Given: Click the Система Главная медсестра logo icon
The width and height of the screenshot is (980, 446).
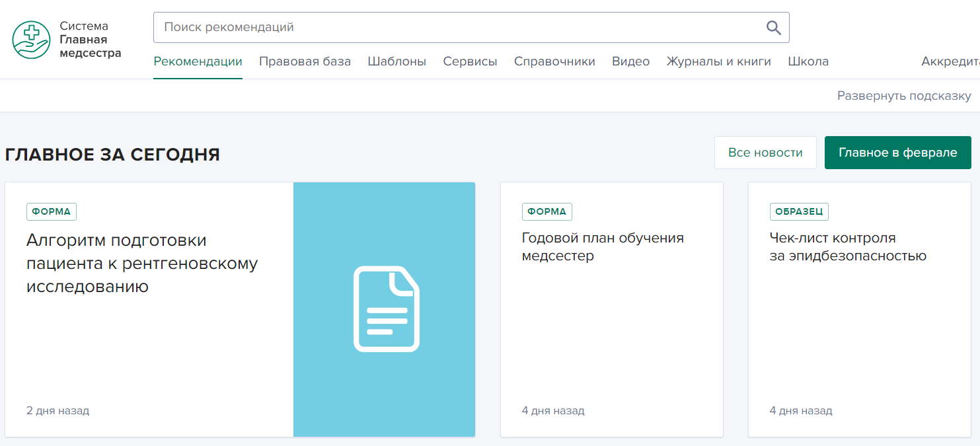Looking at the screenshot, I should (31, 40).
